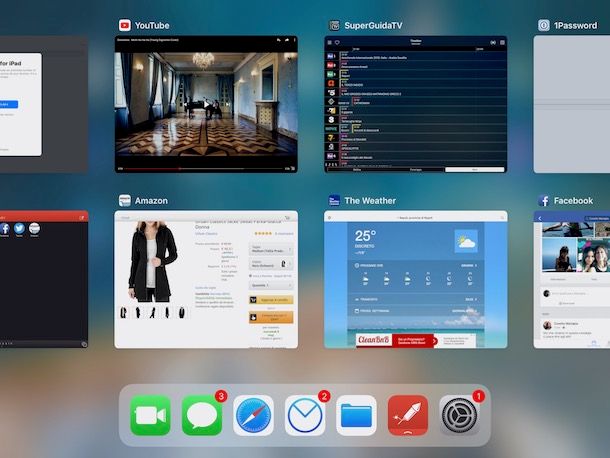Viewport: 610px width, 458px height.
Task: Open Settings from the dock
Action: point(459,415)
